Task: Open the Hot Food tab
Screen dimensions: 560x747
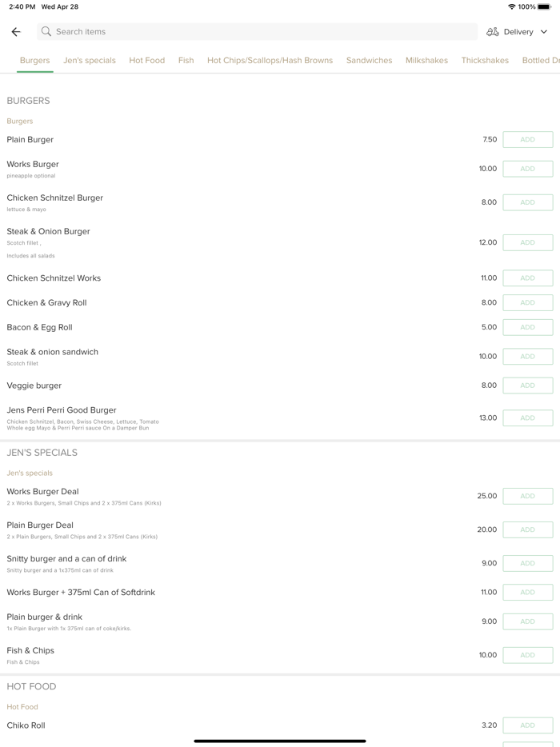Action: pos(147,61)
